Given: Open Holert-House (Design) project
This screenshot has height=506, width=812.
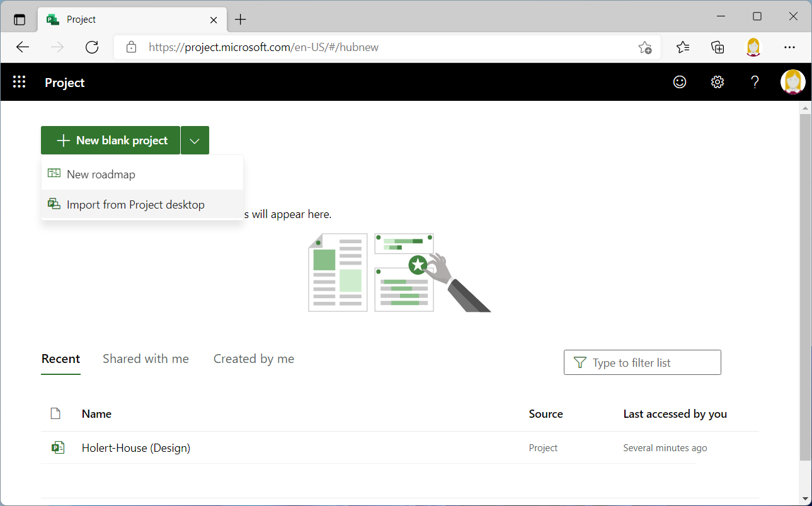Looking at the screenshot, I should (136, 448).
